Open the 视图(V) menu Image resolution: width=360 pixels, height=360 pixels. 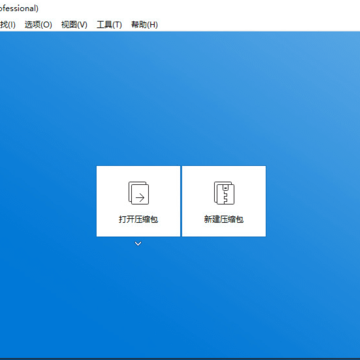(x=74, y=25)
